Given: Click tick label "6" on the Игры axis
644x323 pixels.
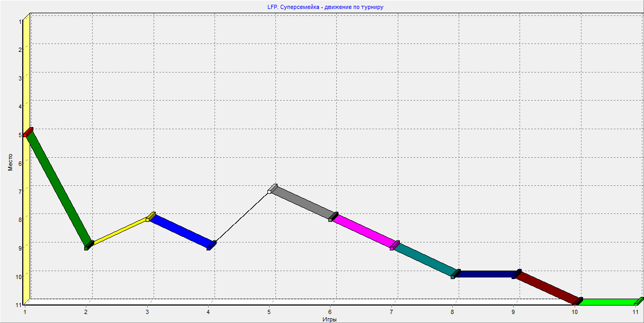Looking at the screenshot, I should [330, 312].
